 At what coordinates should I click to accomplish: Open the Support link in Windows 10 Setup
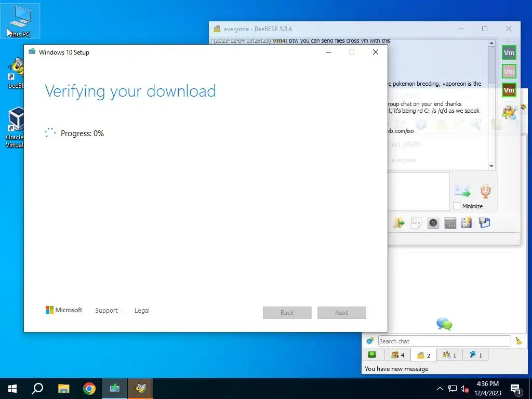pos(107,311)
